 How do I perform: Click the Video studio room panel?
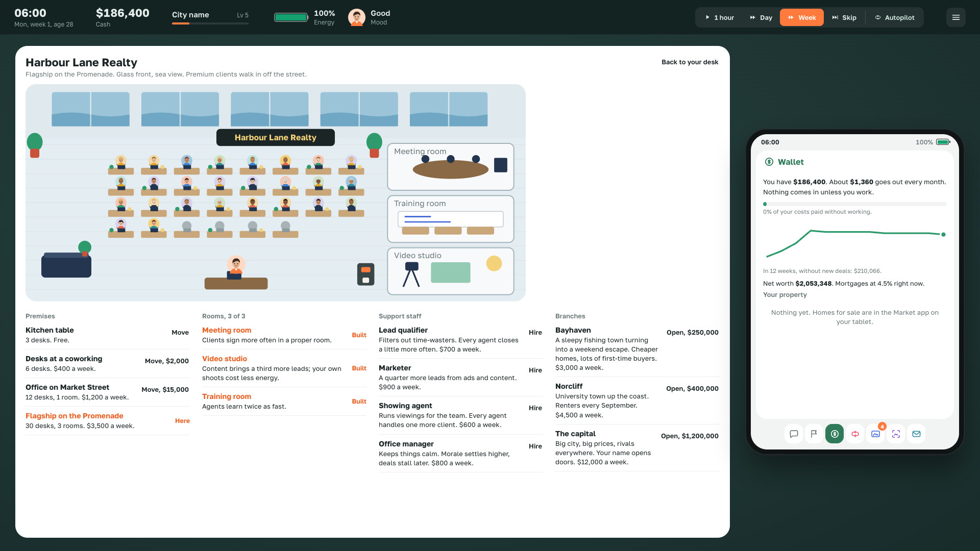coord(451,271)
